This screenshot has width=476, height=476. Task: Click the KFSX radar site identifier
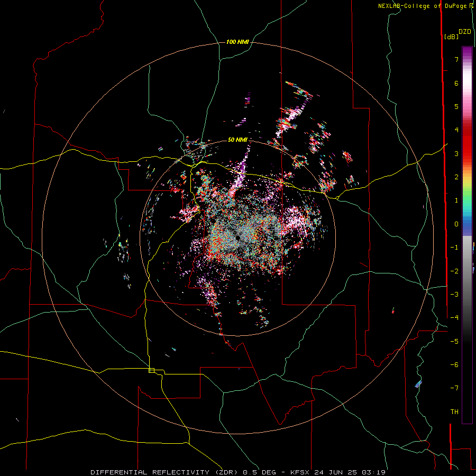[300, 472]
